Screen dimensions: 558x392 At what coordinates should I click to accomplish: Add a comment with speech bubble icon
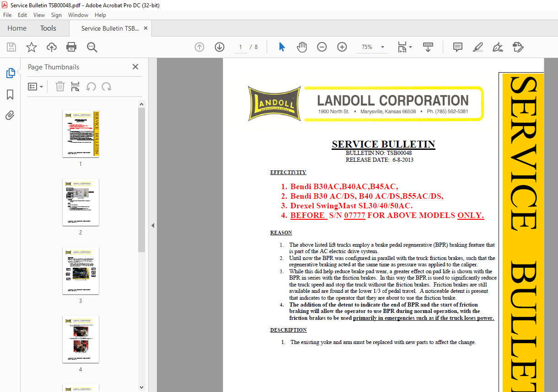click(x=457, y=47)
